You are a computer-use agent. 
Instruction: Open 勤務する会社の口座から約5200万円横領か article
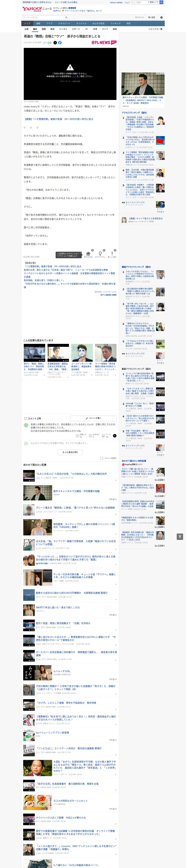click(72, 593)
